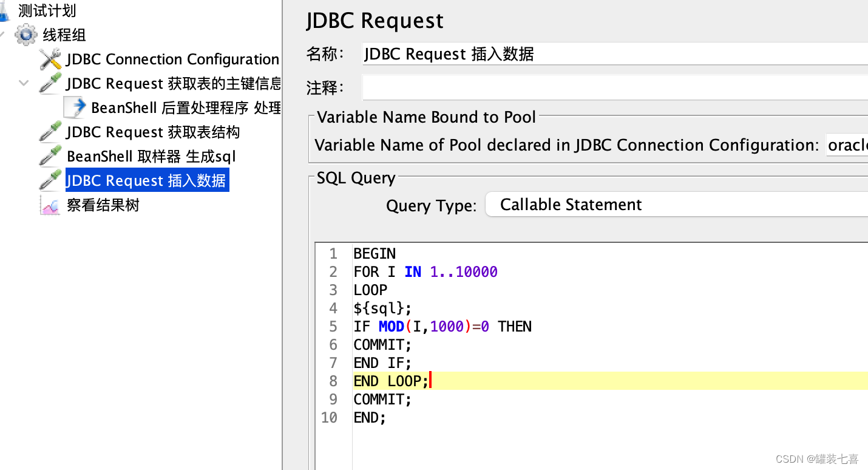Click the FOR I IN 1..10000 line
The height and width of the screenshot is (470, 868).
(x=426, y=271)
